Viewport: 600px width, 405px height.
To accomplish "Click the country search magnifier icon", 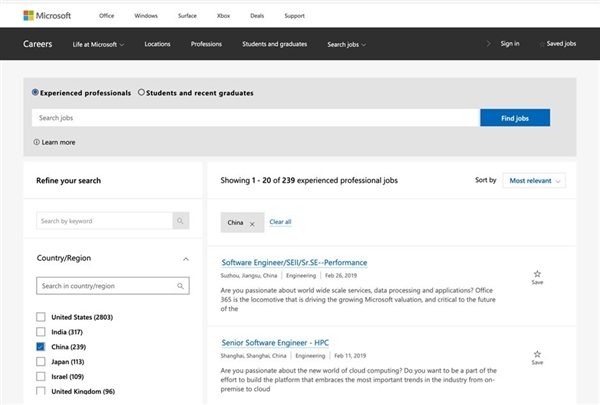I will click(180, 286).
